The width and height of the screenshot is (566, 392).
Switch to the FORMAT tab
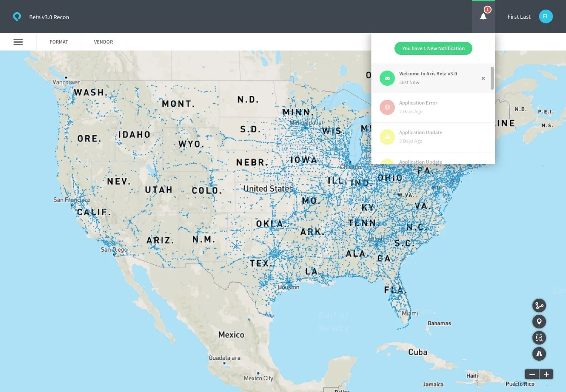[59, 42]
